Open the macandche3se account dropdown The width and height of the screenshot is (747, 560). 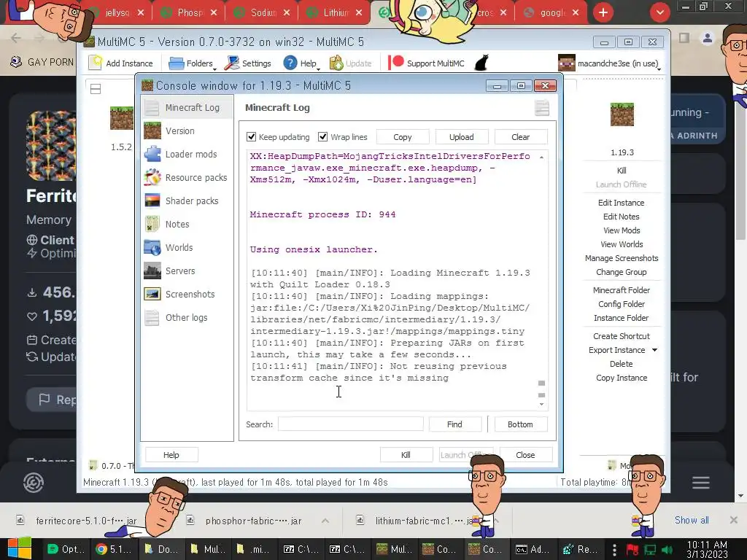tap(611, 63)
